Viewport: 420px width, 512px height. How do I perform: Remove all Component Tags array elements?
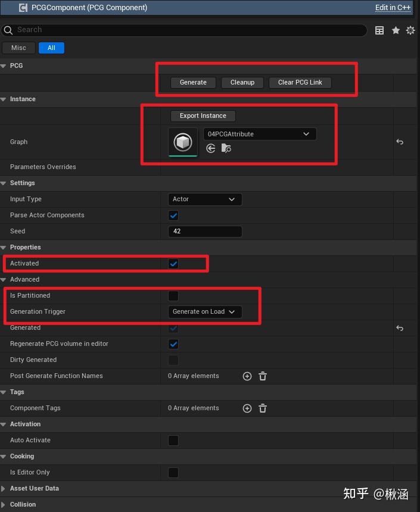263,408
